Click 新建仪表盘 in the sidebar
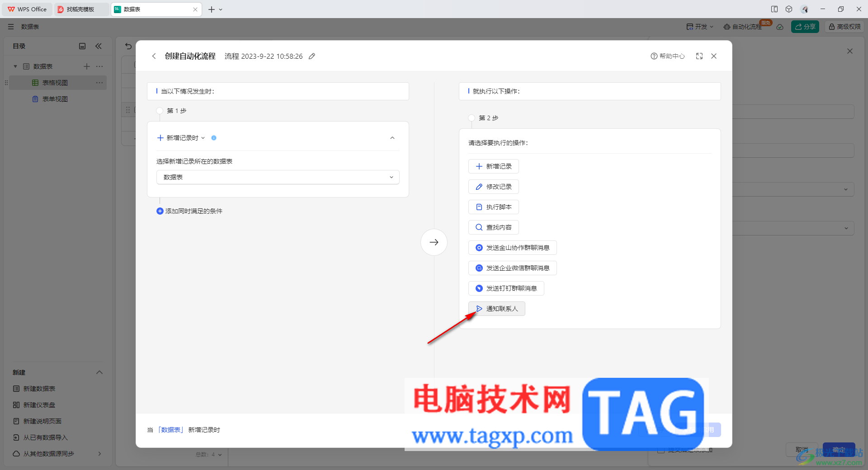The height and width of the screenshot is (470, 868). [x=34, y=405]
